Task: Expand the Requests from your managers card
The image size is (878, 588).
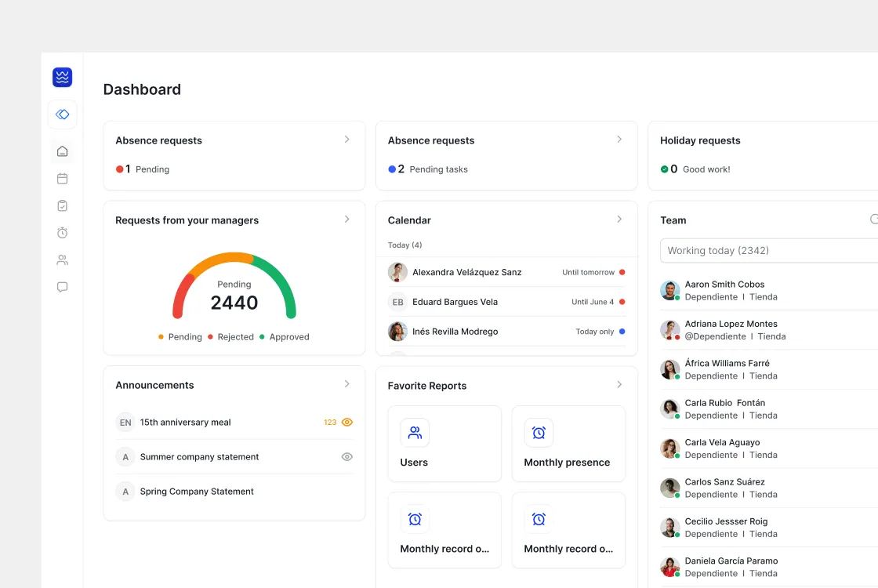Action: coord(347,220)
